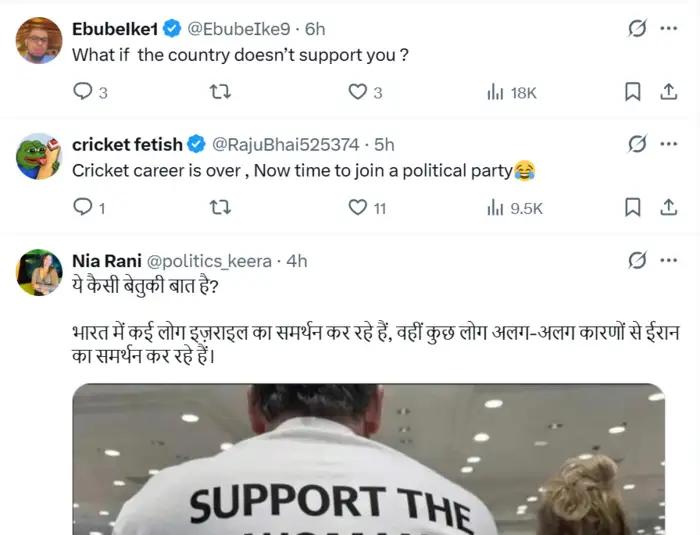700x535 pixels.
Task: Like cricket fetish's tweet
Action: 357,207
